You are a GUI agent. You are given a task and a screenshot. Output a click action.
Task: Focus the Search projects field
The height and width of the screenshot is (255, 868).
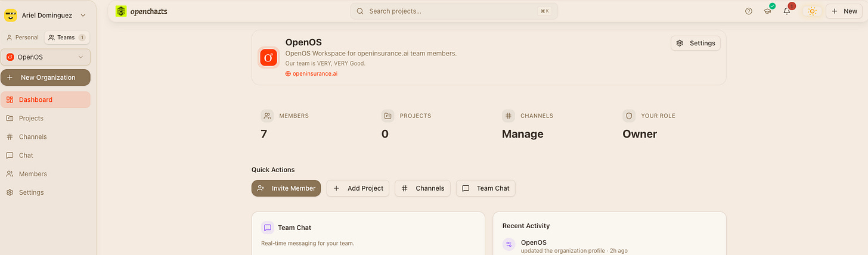click(x=454, y=11)
